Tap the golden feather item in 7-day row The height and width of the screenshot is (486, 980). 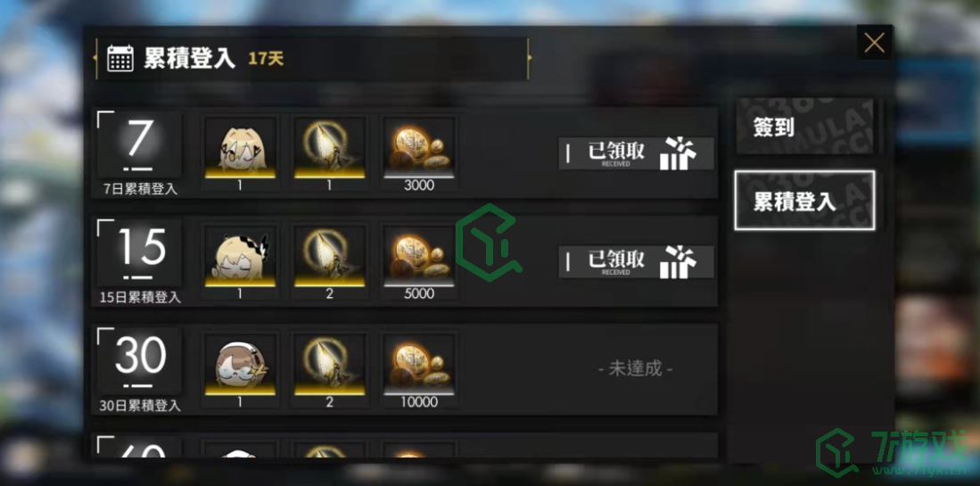(329, 147)
